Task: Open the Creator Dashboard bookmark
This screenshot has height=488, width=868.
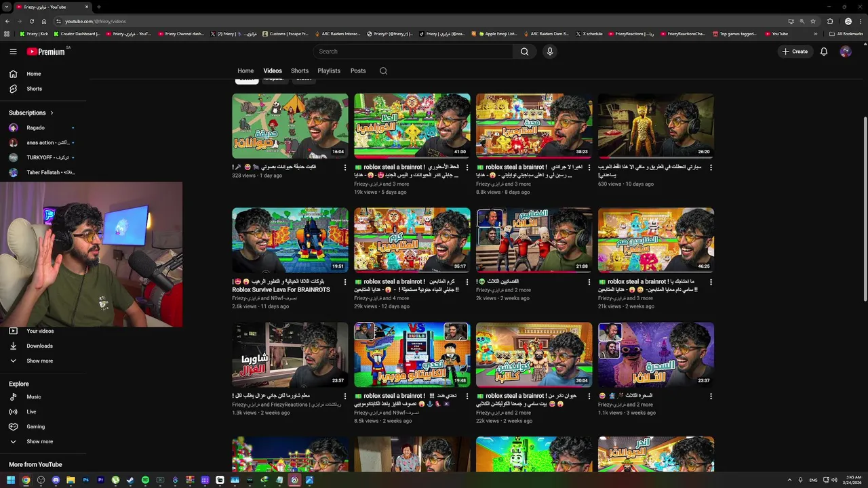Action: point(76,33)
